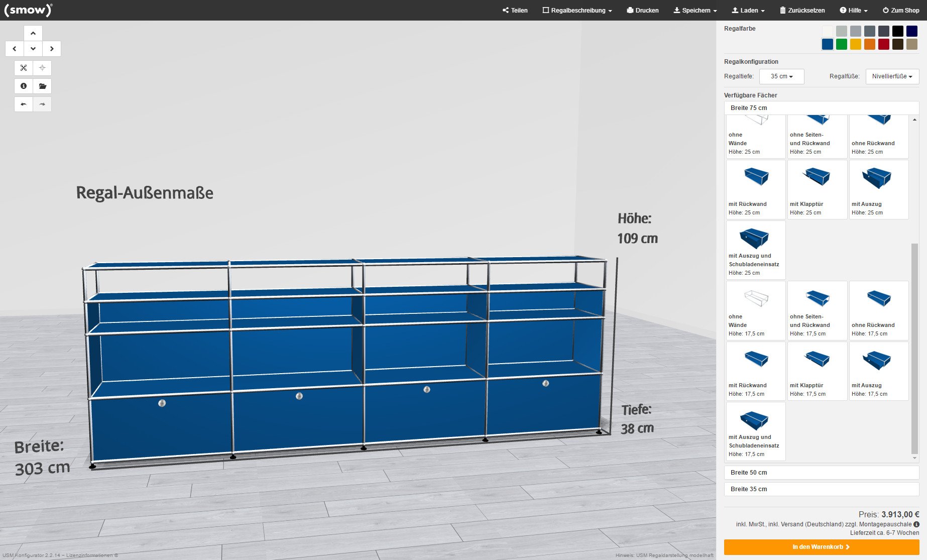Expand the Breite 35 cm section
The image size is (927, 560).
pos(821,489)
